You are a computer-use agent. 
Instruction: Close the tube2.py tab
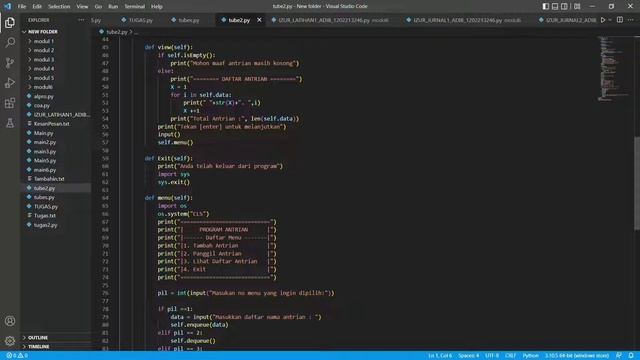[259, 20]
